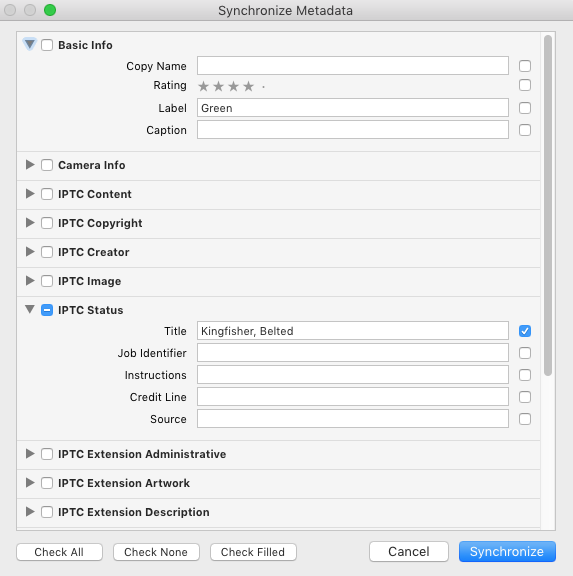Click inside the Caption text field
Image resolution: width=573 pixels, height=576 pixels.
click(x=353, y=130)
